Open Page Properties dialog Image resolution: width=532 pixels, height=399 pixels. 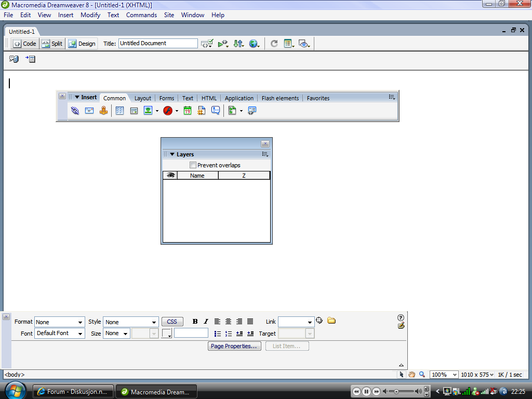pos(234,346)
